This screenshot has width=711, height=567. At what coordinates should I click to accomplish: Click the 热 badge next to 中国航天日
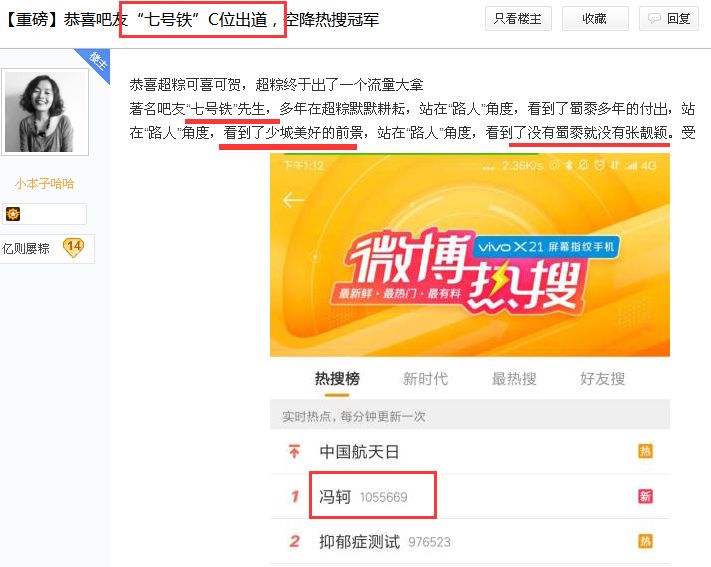coord(645,451)
